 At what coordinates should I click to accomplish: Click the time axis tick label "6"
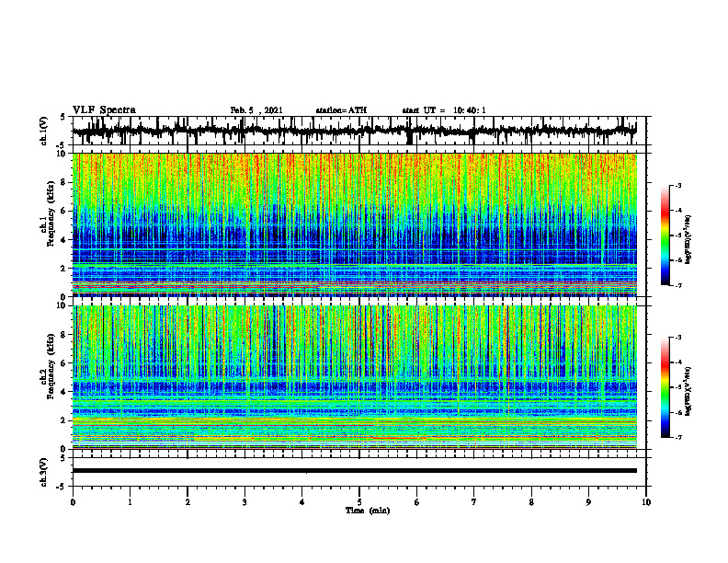pos(417,502)
